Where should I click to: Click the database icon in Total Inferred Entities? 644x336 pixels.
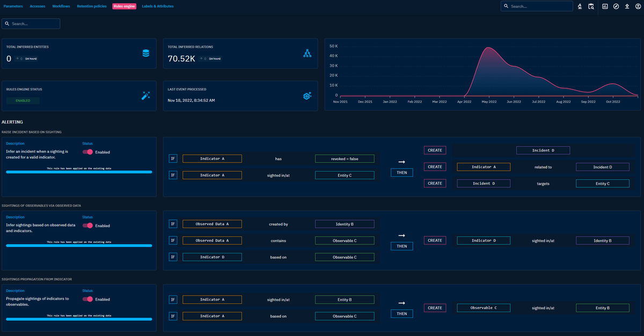pos(145,53)
